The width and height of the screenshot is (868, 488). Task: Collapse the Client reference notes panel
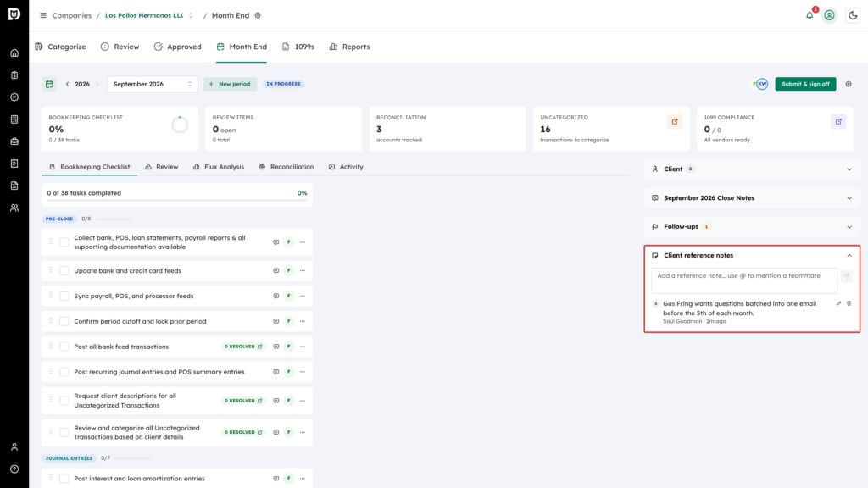[849, 256]
